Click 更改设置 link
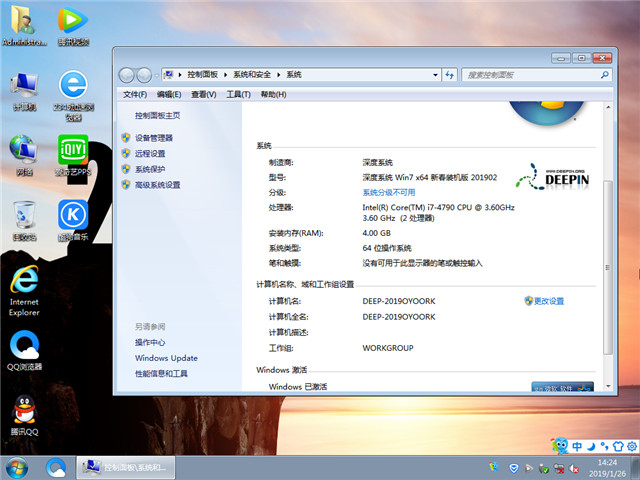The image size is (640, 480). click(x=549, y=301)
